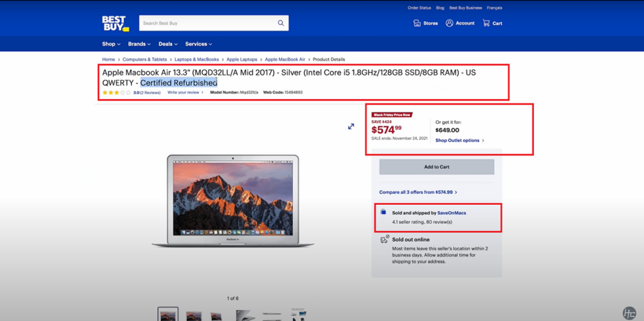Click the search magnifier icon
Viewport: 644px width, 321px height.
click(281, 23)
